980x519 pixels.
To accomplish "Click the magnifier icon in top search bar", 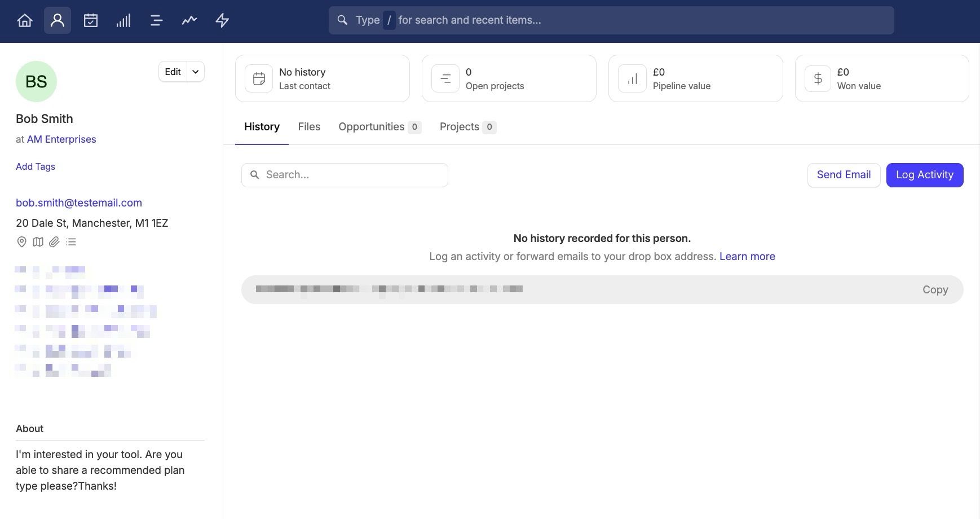I will pyautogui.click(x=342, y=20).
